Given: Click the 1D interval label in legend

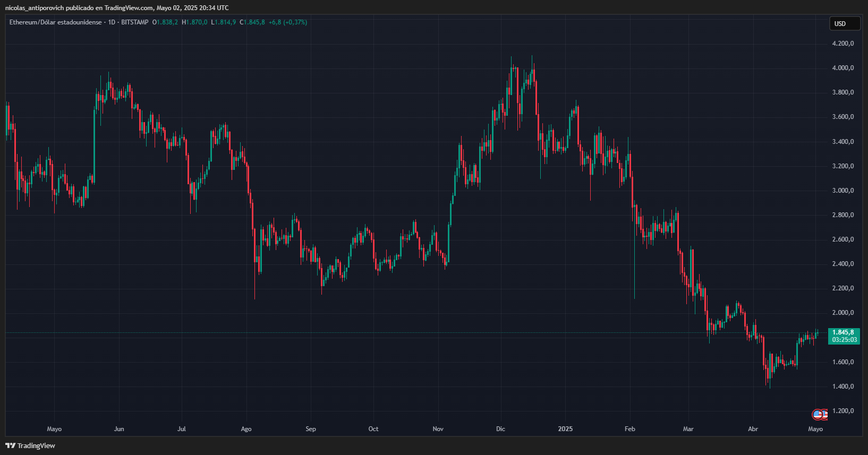Looking at the screenshot, I should [112, 22].
